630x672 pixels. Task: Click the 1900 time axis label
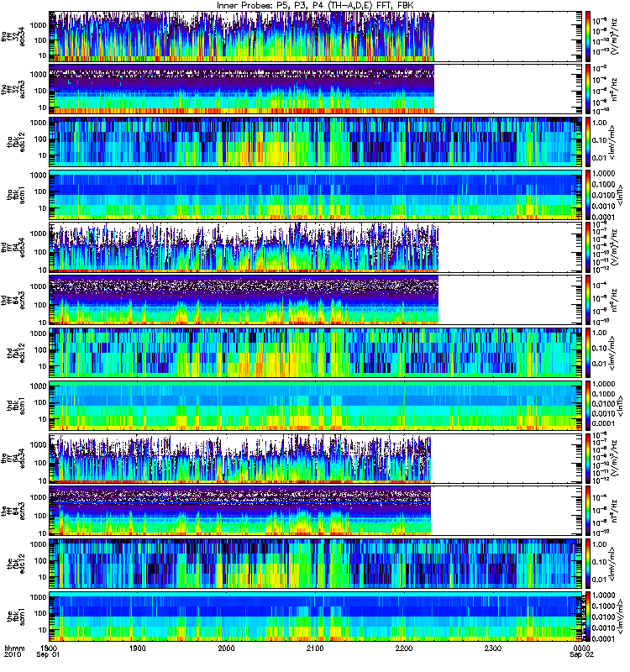(138, 648)
